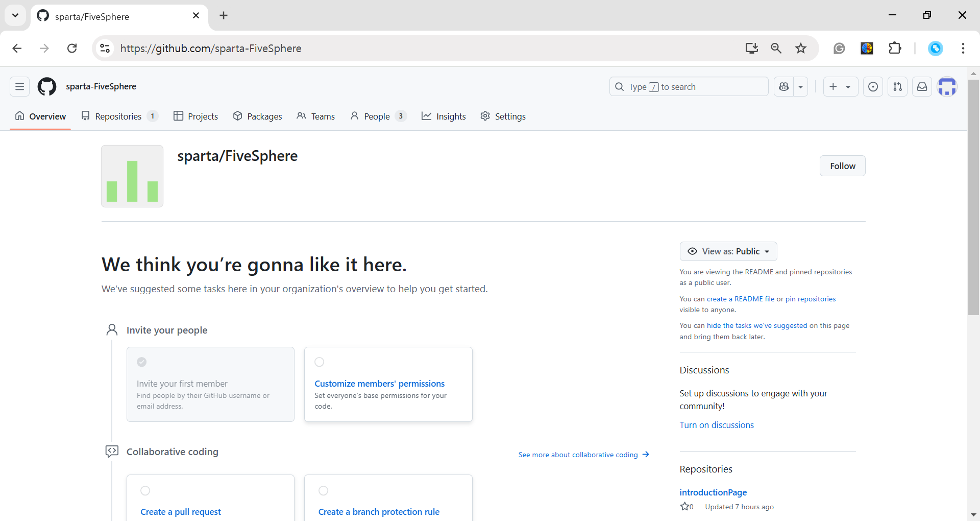Click the page vertical scrollbar
Image resolution: width=980 pixels, height=521 pixels.
point(973,197)
